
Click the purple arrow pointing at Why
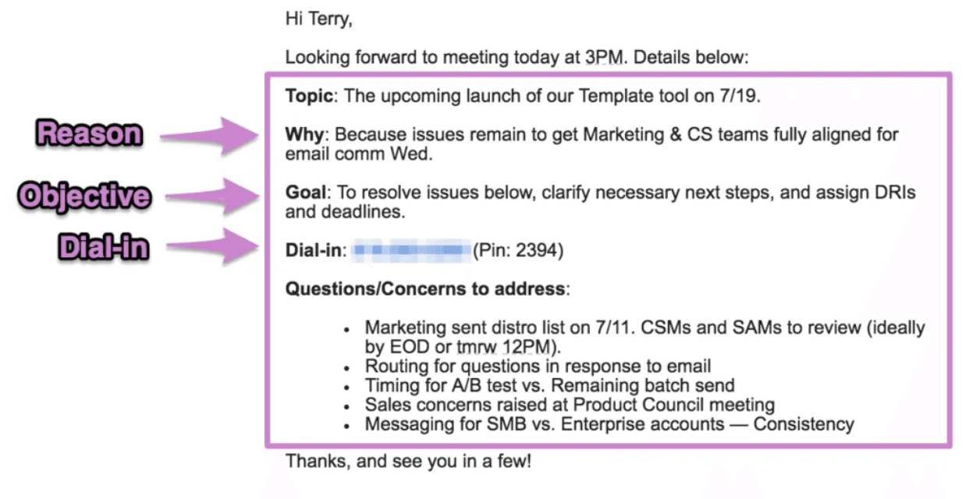pyautogui.click(x=212, y=135)
